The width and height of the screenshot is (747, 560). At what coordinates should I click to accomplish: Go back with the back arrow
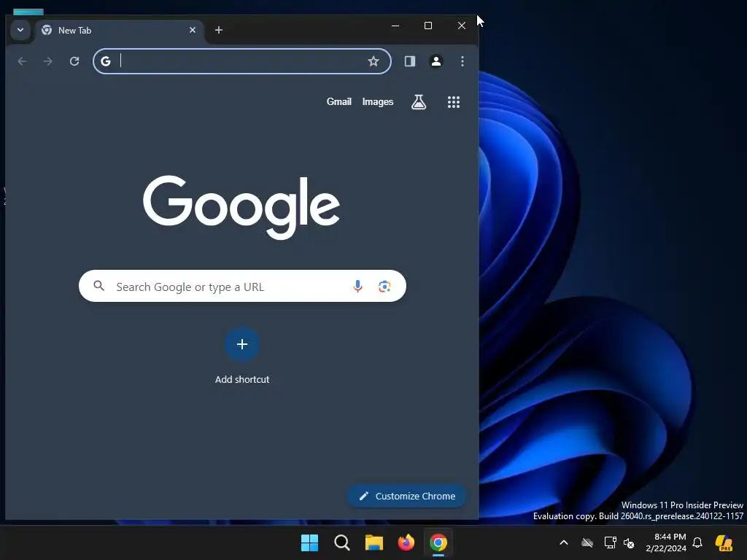22,61
